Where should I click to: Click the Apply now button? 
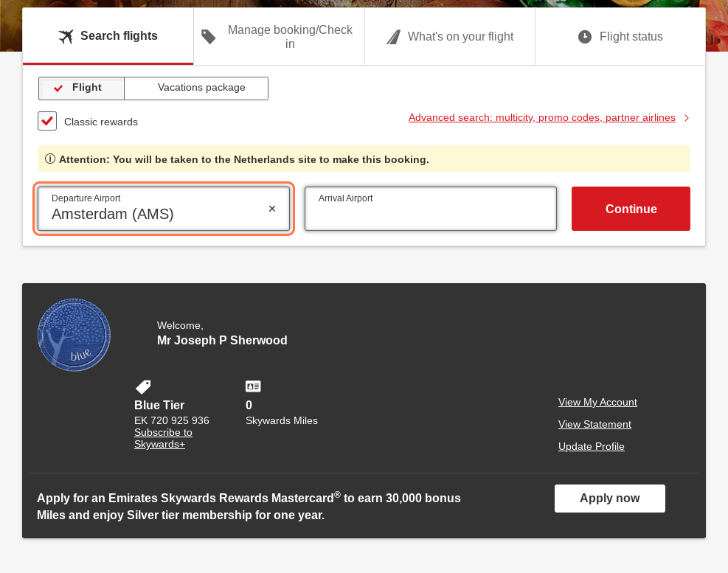pyautogui.click(x=609, y=499)
